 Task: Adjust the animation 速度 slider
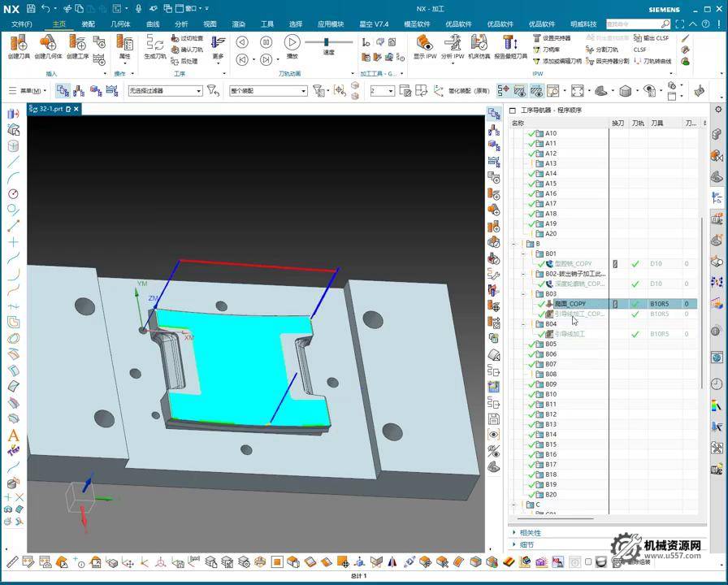327,42
